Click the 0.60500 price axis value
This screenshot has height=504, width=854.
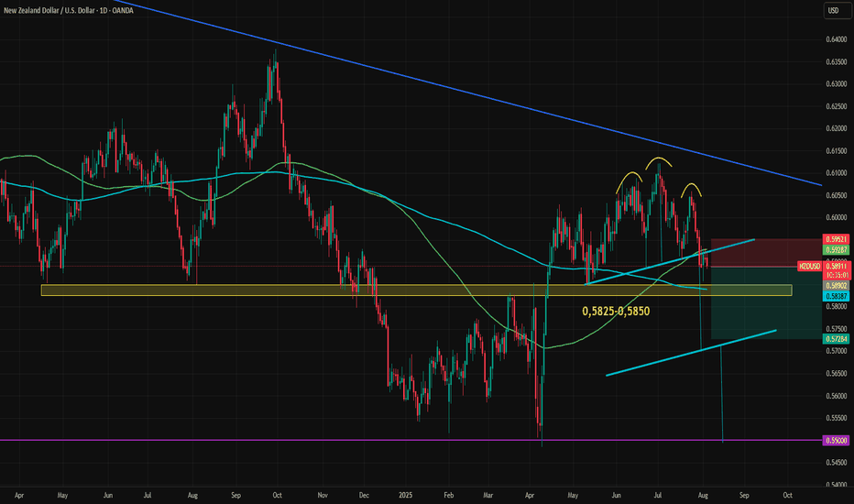click(x=836, y=195)
